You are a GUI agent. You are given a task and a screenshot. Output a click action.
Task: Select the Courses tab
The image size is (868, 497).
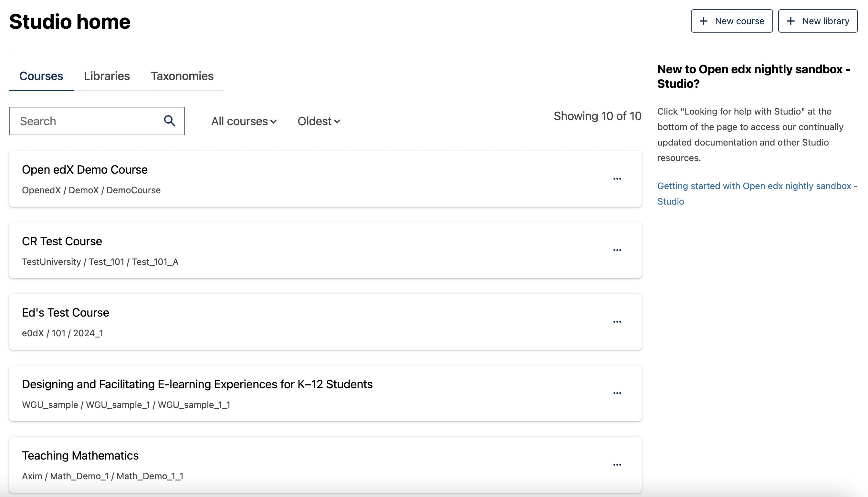[x=41, y=76]
